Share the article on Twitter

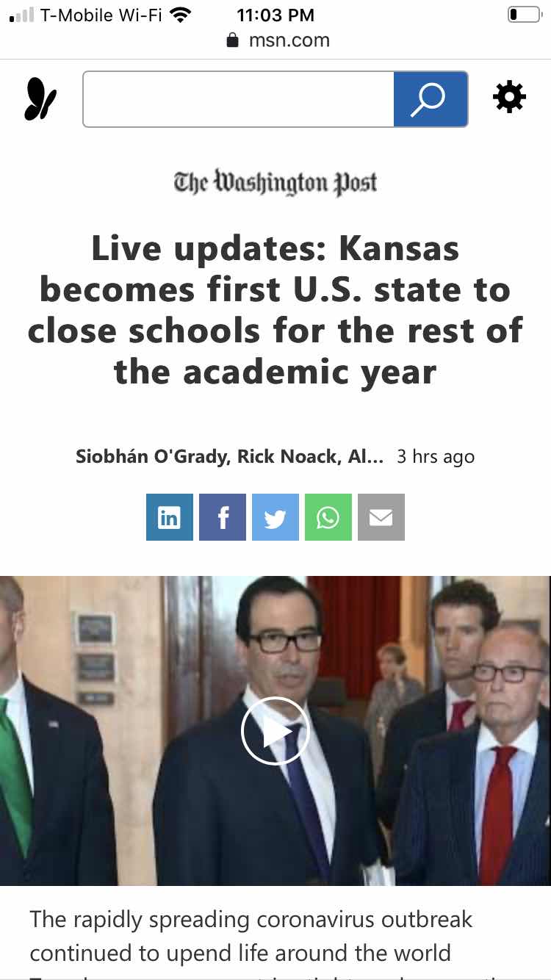click(275, 517)
